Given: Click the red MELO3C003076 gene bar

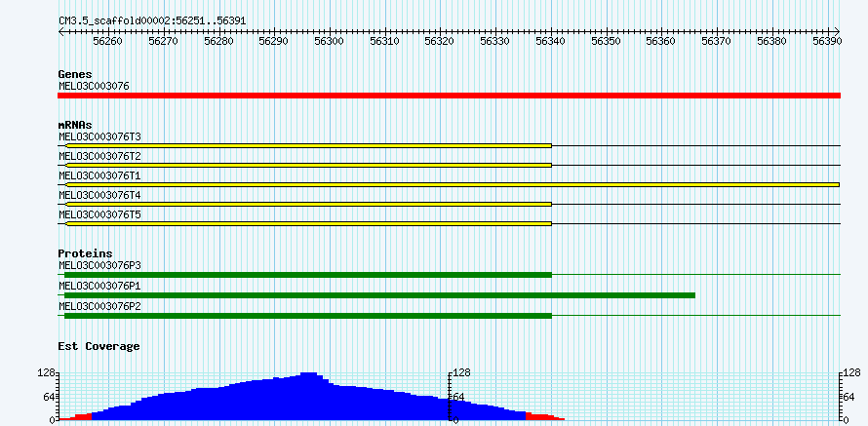Looking at the screenshot, I should click(449, 96).
